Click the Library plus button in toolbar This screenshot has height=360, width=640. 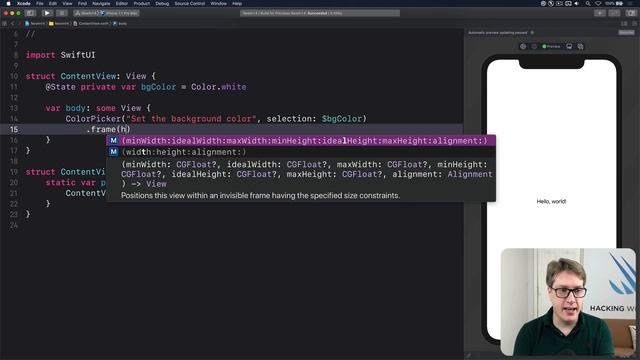[600, 13]
